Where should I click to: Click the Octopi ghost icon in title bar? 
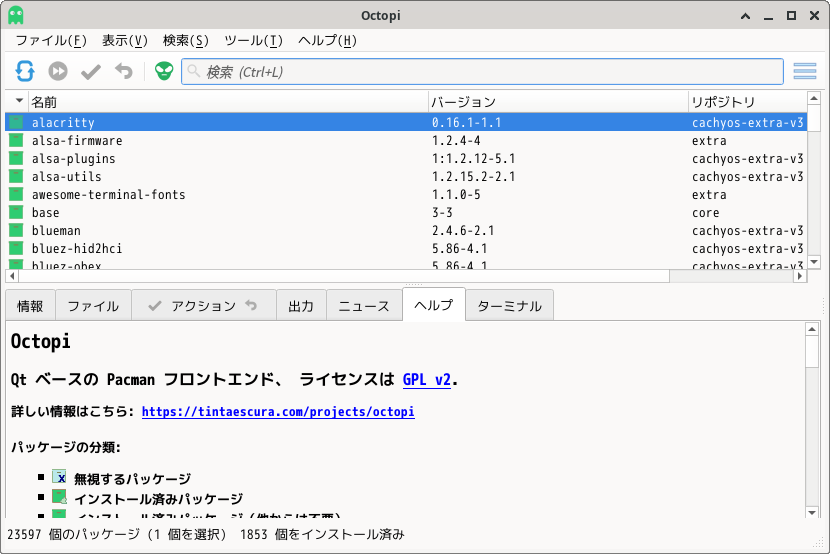click(16, 15)
